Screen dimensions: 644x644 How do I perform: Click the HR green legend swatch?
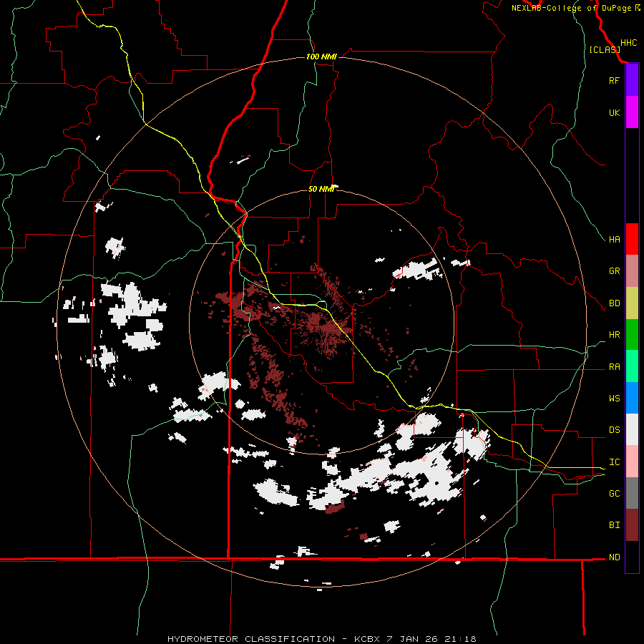click(x=632, y=335)
